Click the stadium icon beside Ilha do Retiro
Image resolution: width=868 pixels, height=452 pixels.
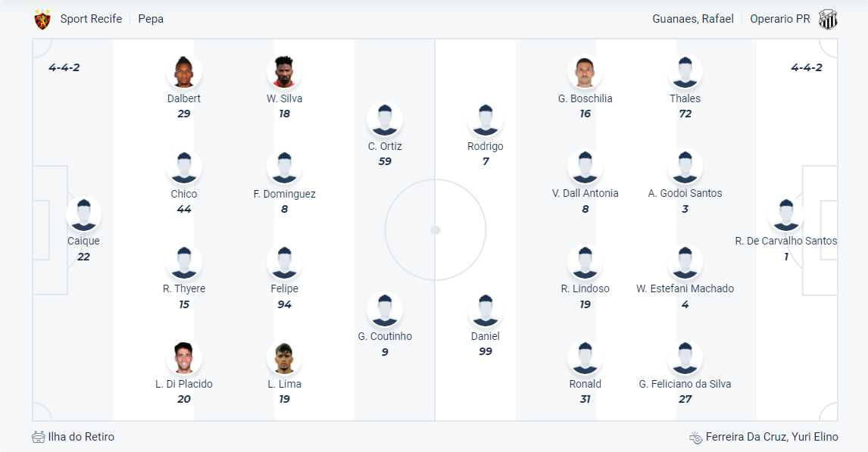pyautogui.click(x=39, y=437)
